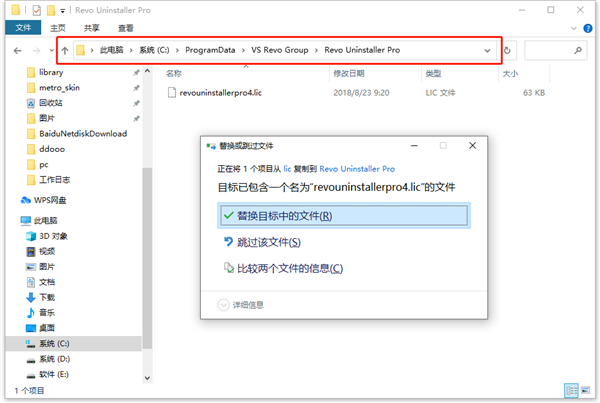This screenshot has height=403, width=600.
Task: Choose 比较两个文件的信息 option
Action: (289, 268)
